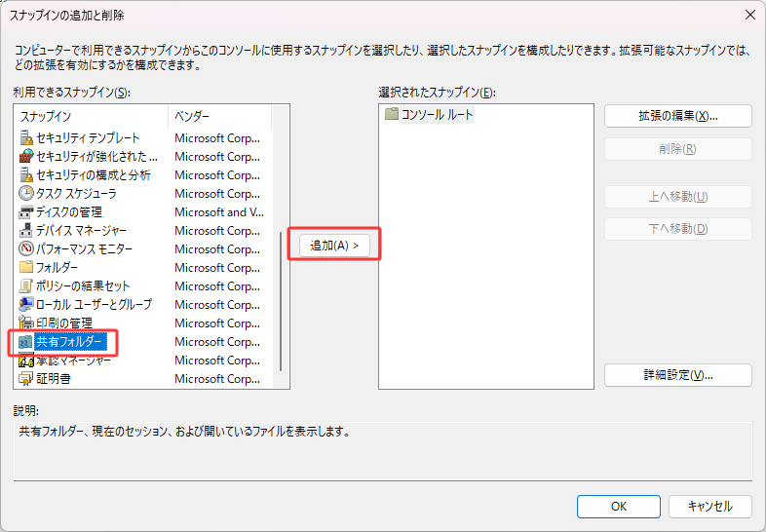Click the セキュリティの構成と分析 icon
Image resolution: width=766 pixels, height=532 pixels.
[x=26, y=174]
